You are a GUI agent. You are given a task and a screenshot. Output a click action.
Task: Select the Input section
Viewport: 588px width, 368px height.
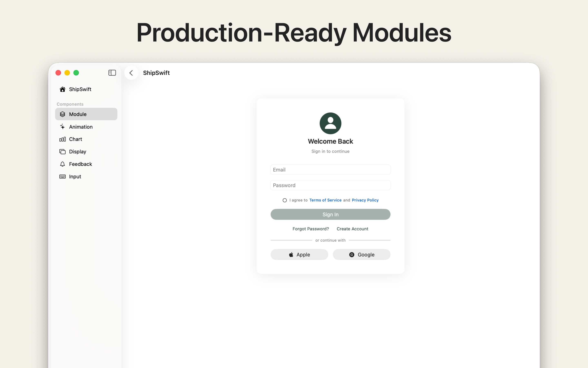[x=86, y=176]
